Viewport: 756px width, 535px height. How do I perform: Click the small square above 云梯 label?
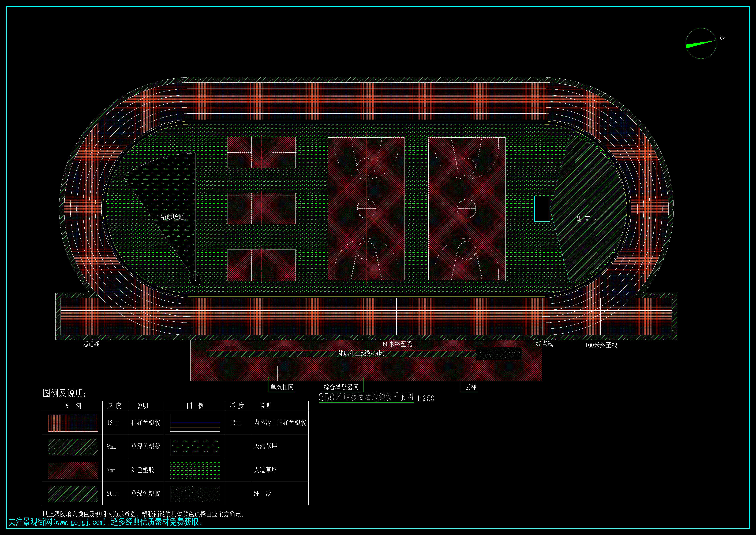[463, 373]
